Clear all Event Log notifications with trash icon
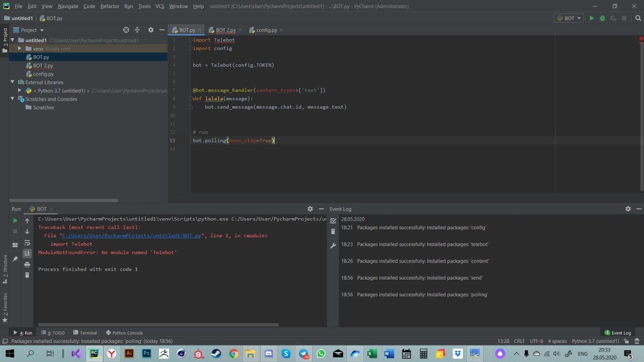The width and height of the screenshot is (644, 362). click(x=333, y=232)
